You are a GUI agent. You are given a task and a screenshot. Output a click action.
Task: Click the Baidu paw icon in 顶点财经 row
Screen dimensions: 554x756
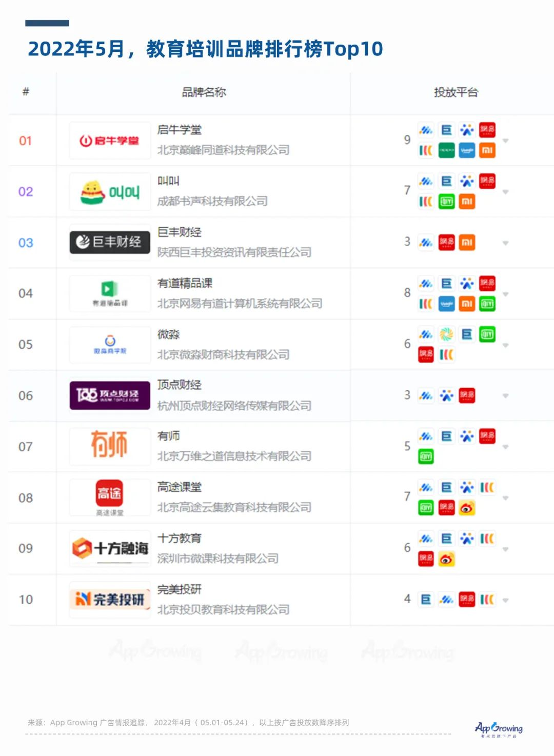(x=446, y=395)
